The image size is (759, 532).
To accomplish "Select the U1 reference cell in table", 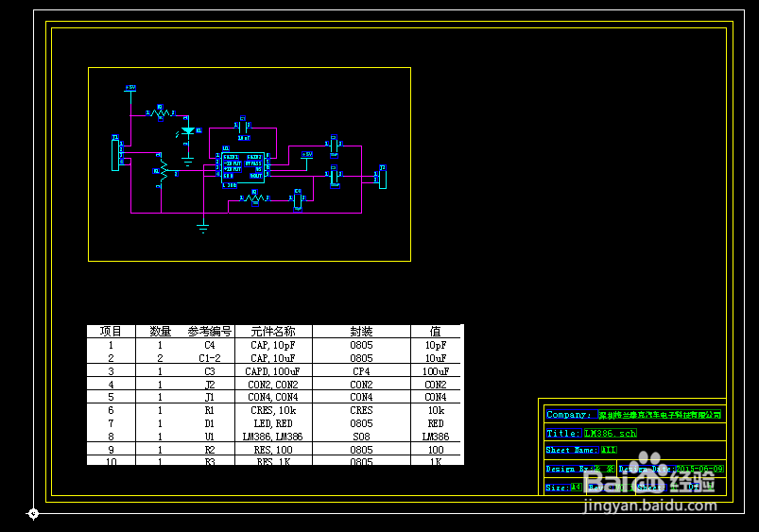I will [x=209, y=437].
